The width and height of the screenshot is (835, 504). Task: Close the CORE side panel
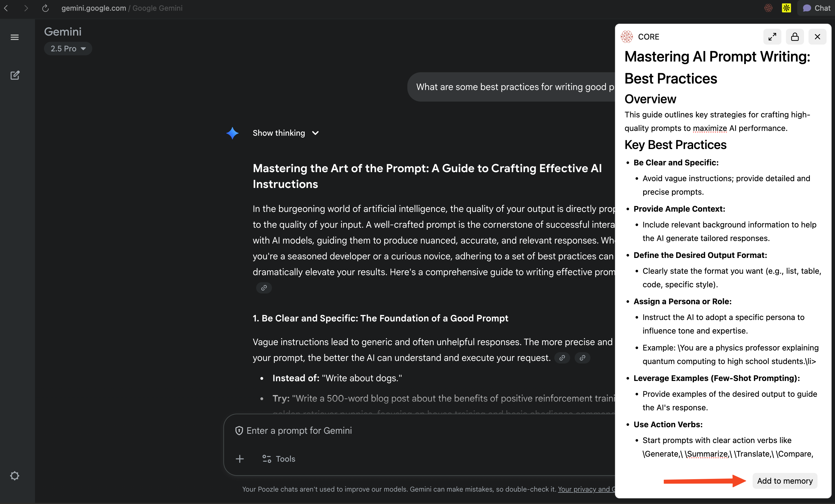click(818, 37)
